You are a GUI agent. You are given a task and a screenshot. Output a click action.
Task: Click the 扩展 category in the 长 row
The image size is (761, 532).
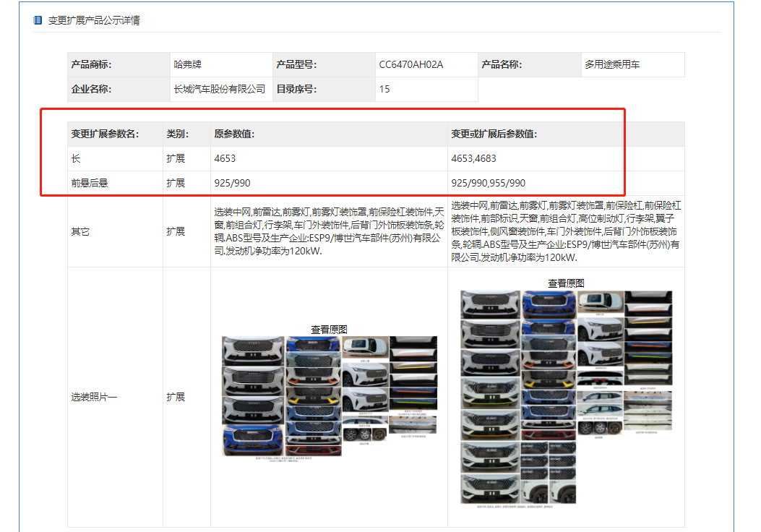point(176,159)
